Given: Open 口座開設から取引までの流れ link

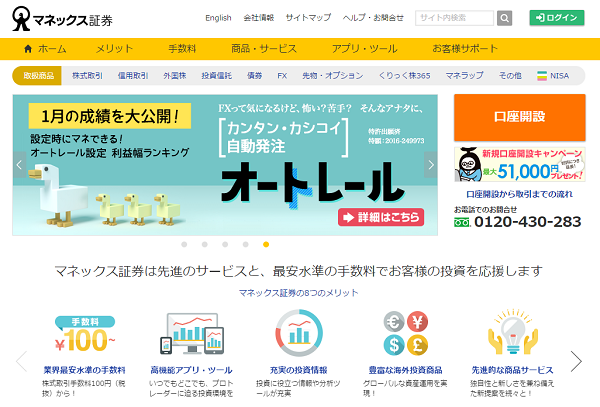Looking at the screenshot, I should coord(520,194).
